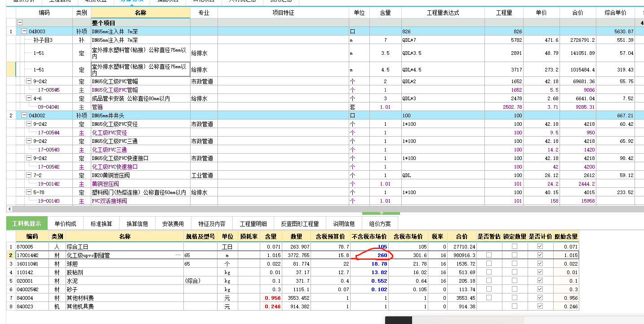Toggle 是否暂估 for 球胆 row
The width and height of the screenshot is (644, 324).
(489, 263)
